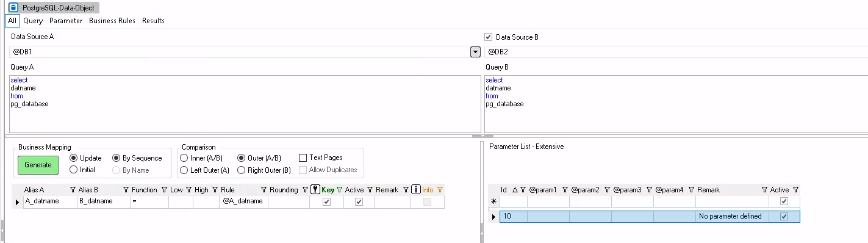This screenshot has height=243, width=868.
Task: Click the Key column key icon
Action: coord(315,190)
